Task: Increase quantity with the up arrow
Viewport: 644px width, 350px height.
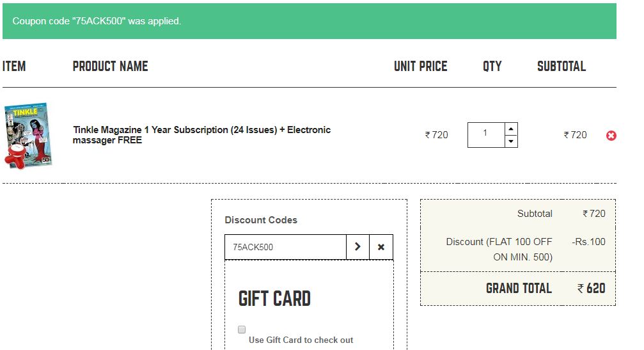Action: [x=510, y=129]
